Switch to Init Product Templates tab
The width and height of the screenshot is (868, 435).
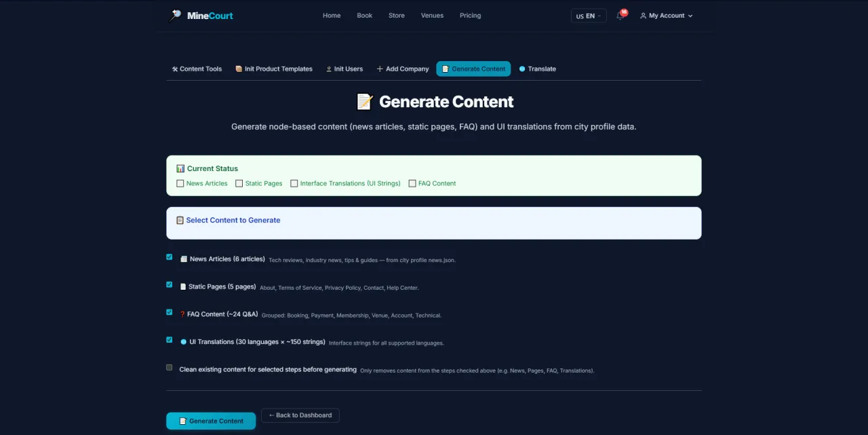pyautogui.click(x=274, y=69)
